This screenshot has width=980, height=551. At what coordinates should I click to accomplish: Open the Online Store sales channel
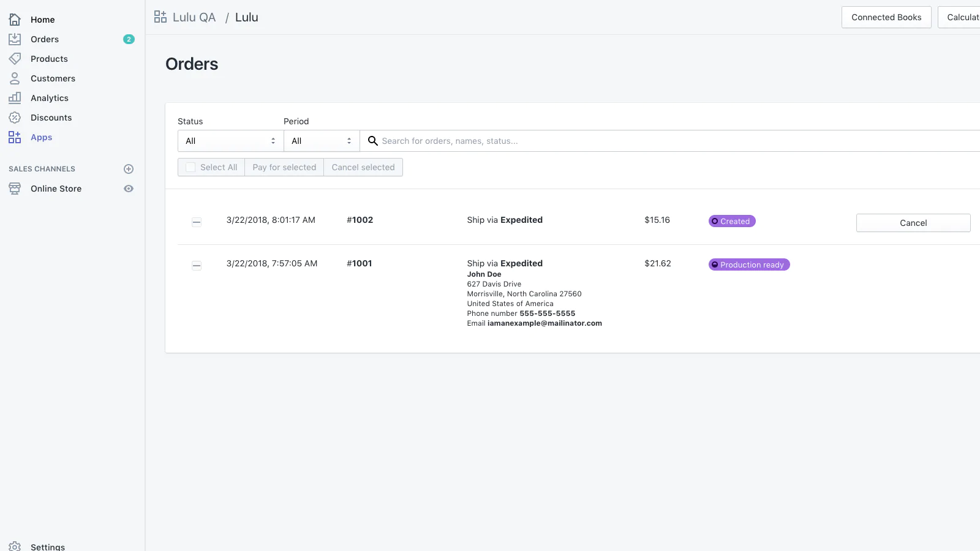(56, 189)
